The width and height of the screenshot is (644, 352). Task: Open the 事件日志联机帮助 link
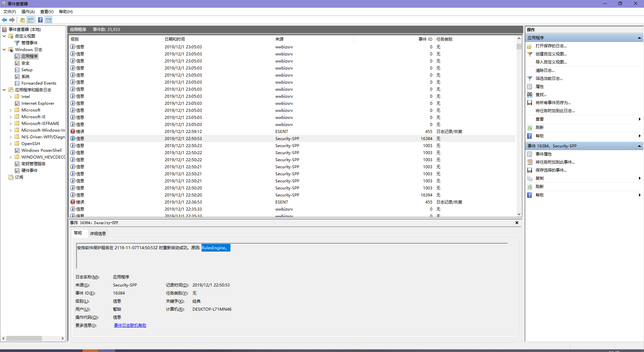coord(130,325)
